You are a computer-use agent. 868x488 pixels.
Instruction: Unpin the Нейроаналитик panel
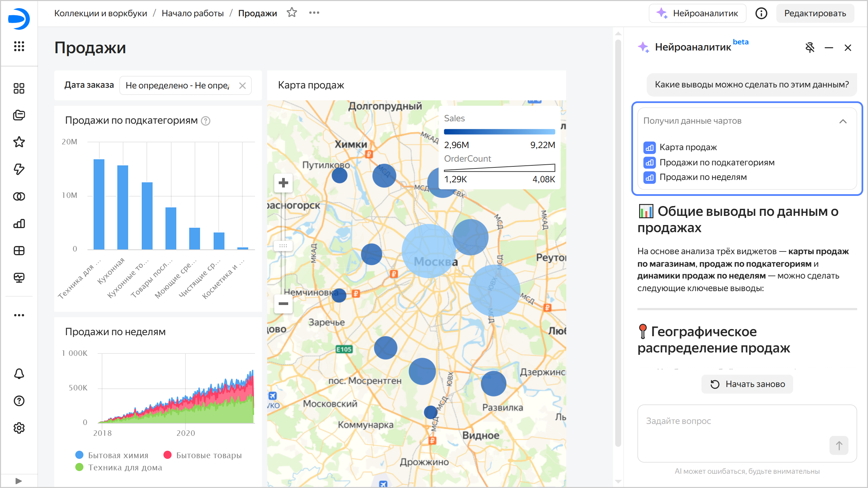tap(810, 47)
